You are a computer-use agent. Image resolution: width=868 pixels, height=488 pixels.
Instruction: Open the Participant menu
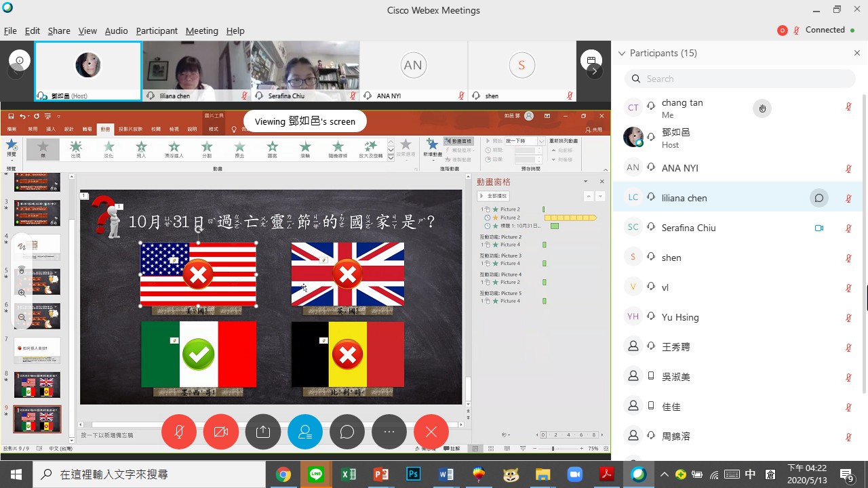coord(157,30)
